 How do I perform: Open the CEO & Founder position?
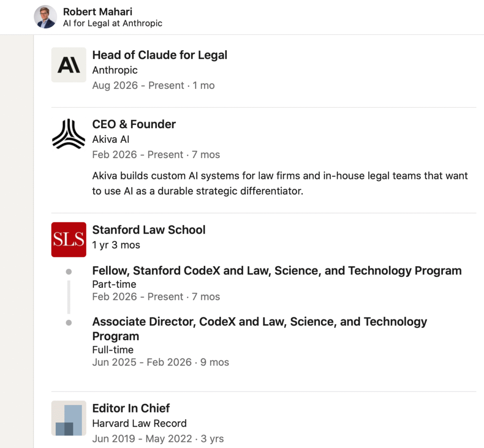pos(134,124)
